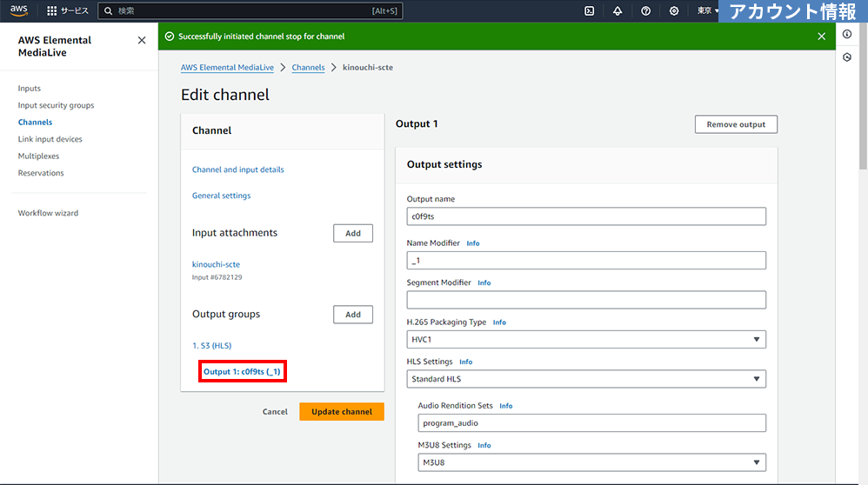Click the clock icon below info icon

pyautogui.click(x=847, y=57)
